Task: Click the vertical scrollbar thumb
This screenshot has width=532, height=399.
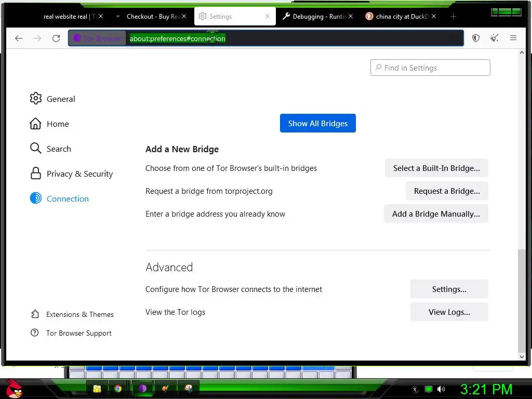Action: [522, 301]
